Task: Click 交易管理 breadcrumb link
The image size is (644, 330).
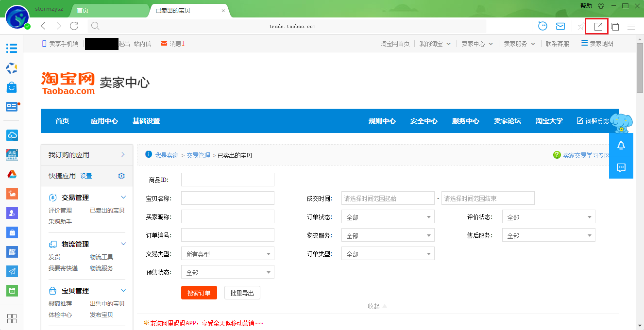Action: click(198, 155)
